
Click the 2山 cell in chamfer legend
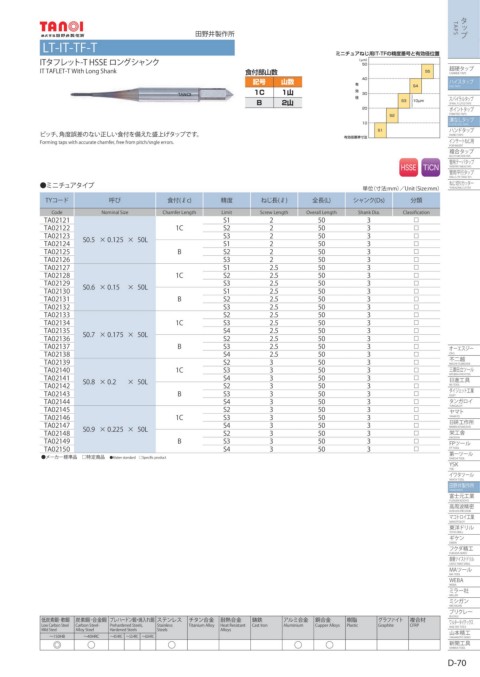(x=287, y=103)
